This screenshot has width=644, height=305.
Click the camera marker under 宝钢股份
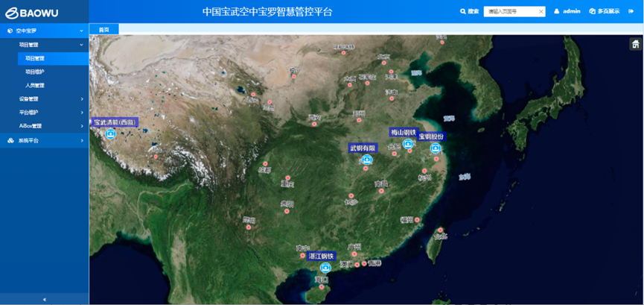(436, 148)
